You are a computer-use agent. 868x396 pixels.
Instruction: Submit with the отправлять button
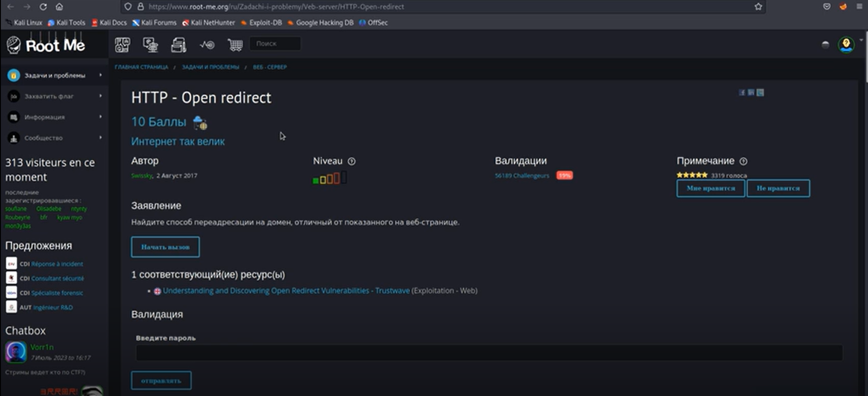pyautogui.click(x=161, y=381)
